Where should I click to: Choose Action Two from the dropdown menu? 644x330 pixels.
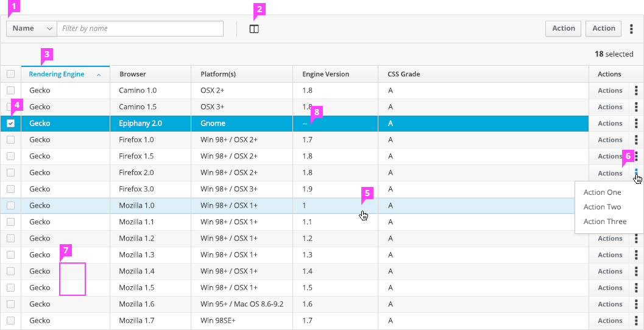pyautogui.click(x=602, y=207)
